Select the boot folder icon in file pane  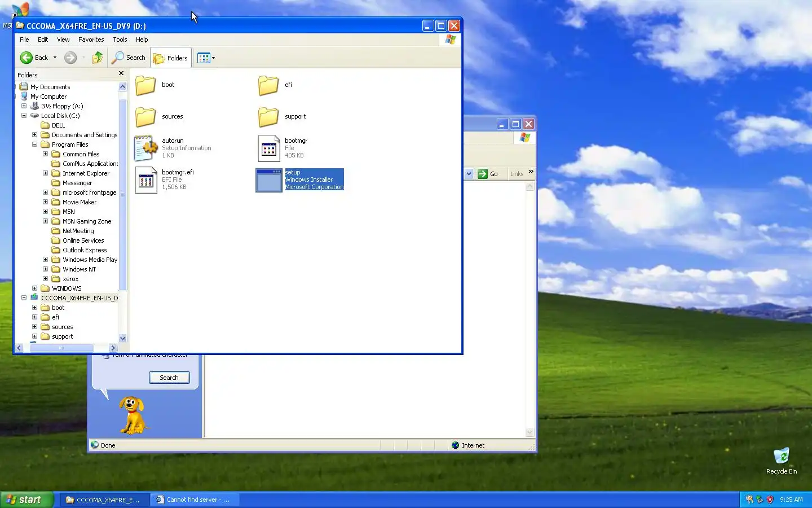[x=145, y=85]
